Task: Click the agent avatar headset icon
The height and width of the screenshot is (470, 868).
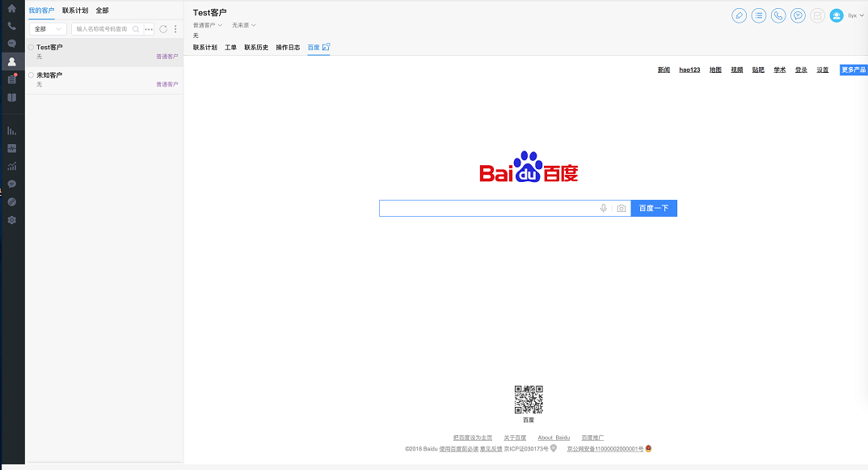Action: [x=836, y=15]
